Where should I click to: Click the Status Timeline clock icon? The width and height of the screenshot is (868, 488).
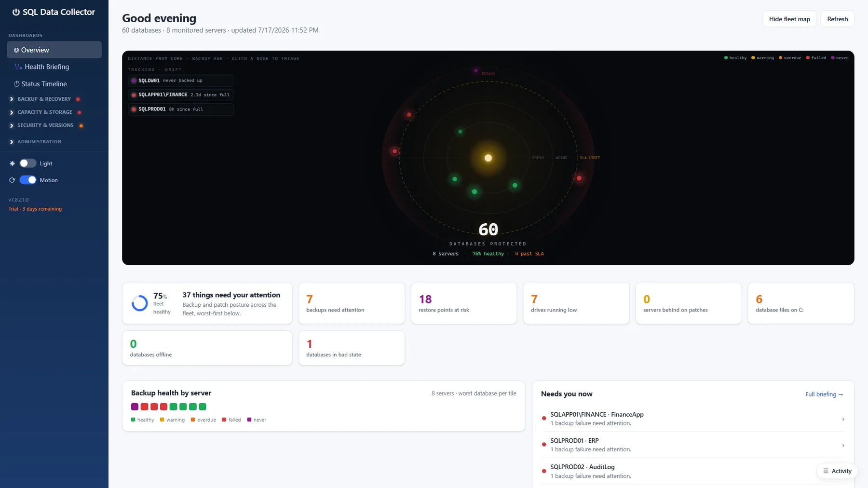[x=16, y=84]
